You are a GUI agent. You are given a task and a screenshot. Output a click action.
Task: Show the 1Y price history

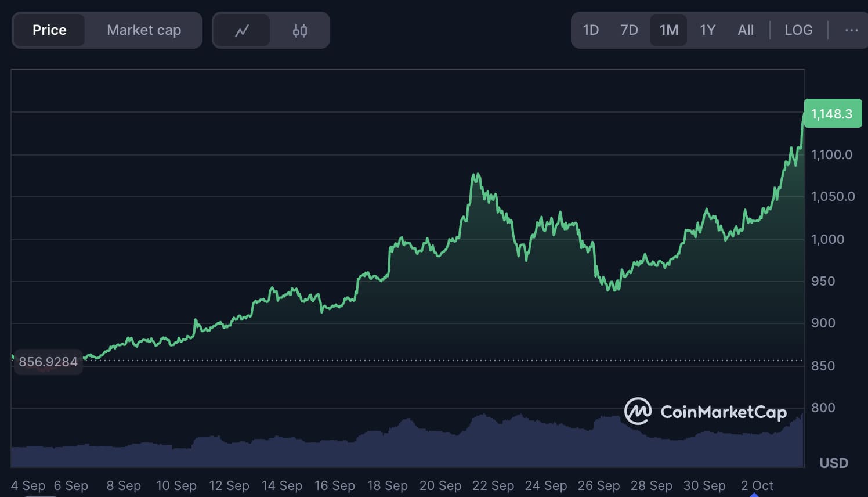[x=707, y=30]
